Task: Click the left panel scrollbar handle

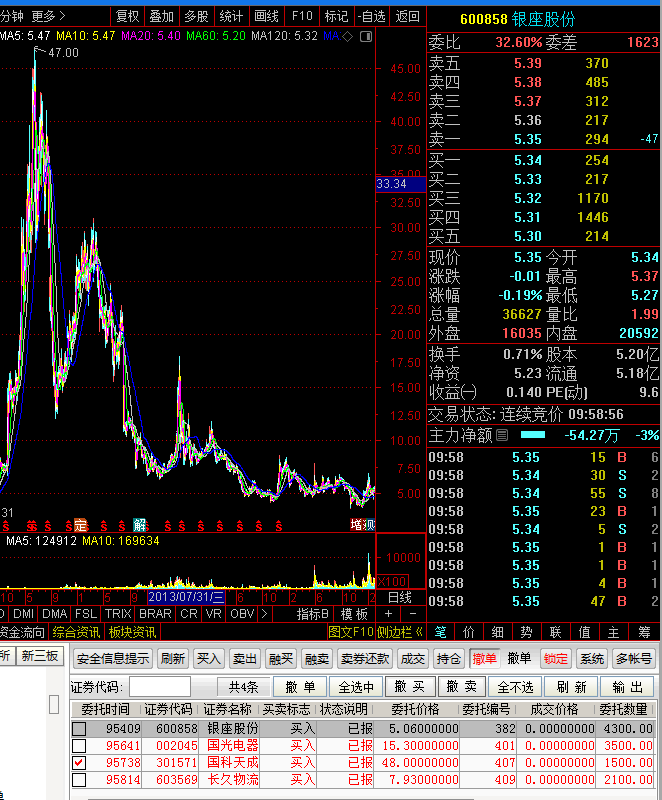Action: (54, 704)
